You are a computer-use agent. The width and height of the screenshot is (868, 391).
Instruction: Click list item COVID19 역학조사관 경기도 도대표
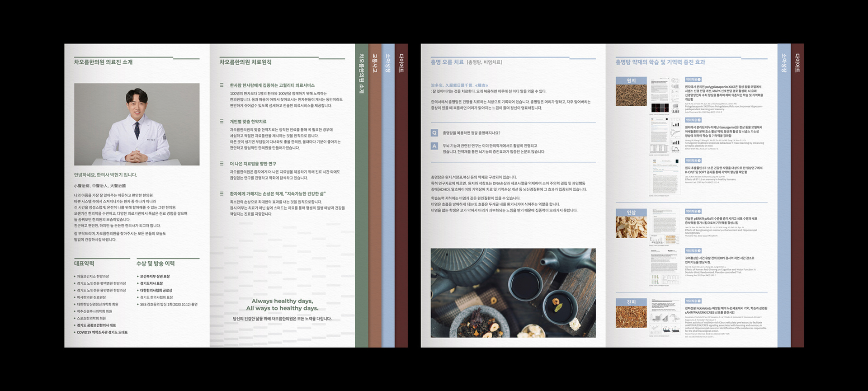tap(101, 332)
